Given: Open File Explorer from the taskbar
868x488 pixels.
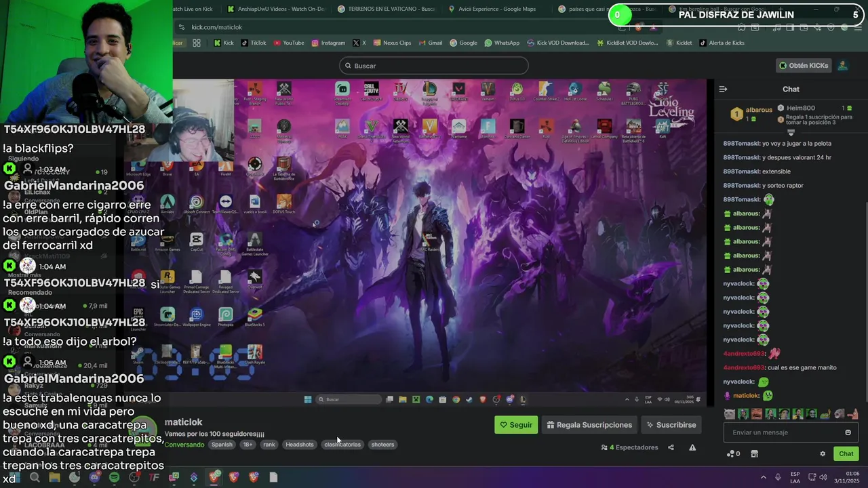Looking at the screenshot, I should (x=54, y=477).
